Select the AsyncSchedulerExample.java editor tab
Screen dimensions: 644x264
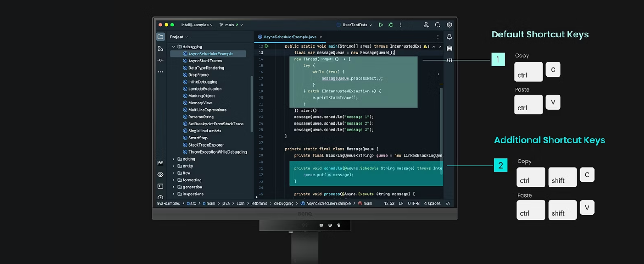pos(290,37)
